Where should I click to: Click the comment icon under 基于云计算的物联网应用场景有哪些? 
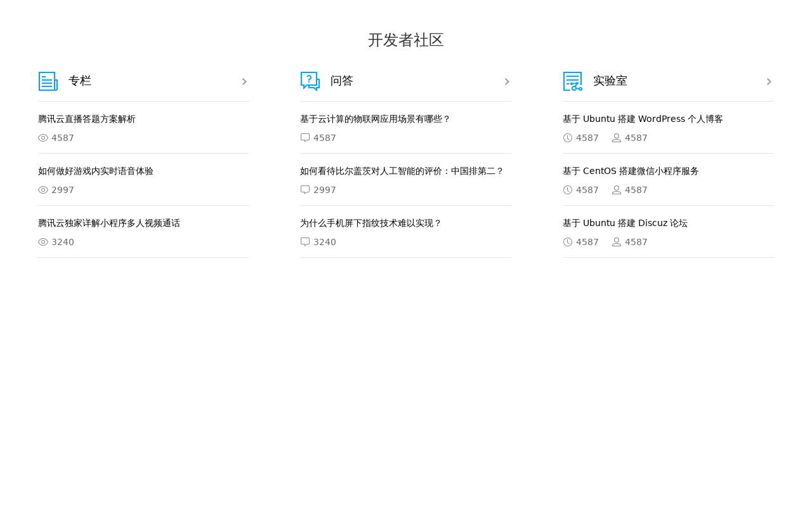(x=304, y=137)
